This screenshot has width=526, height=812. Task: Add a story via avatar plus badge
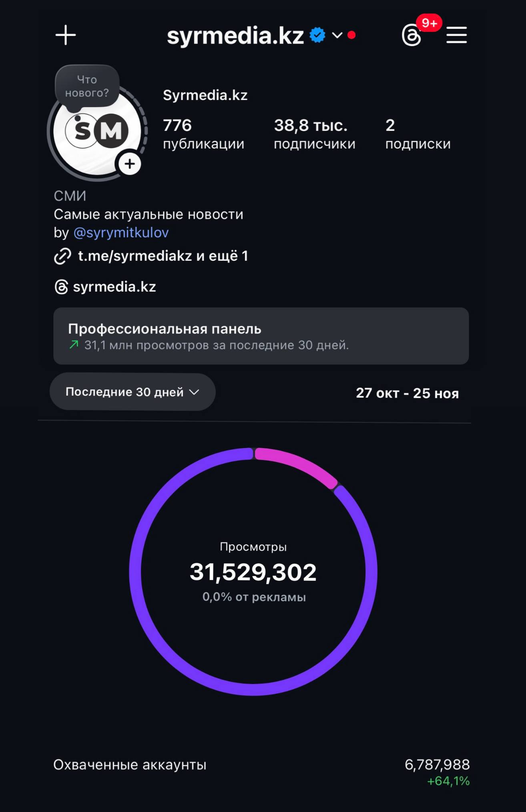(129, 164)
